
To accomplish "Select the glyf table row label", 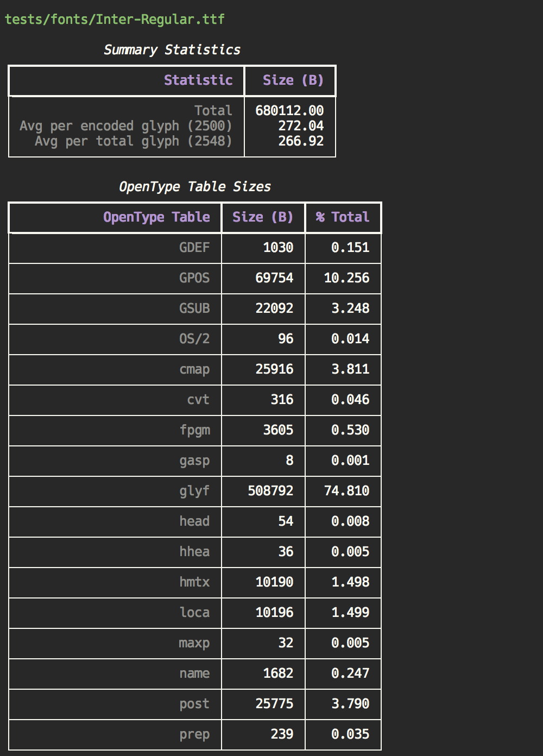I will tap(194, 491).
